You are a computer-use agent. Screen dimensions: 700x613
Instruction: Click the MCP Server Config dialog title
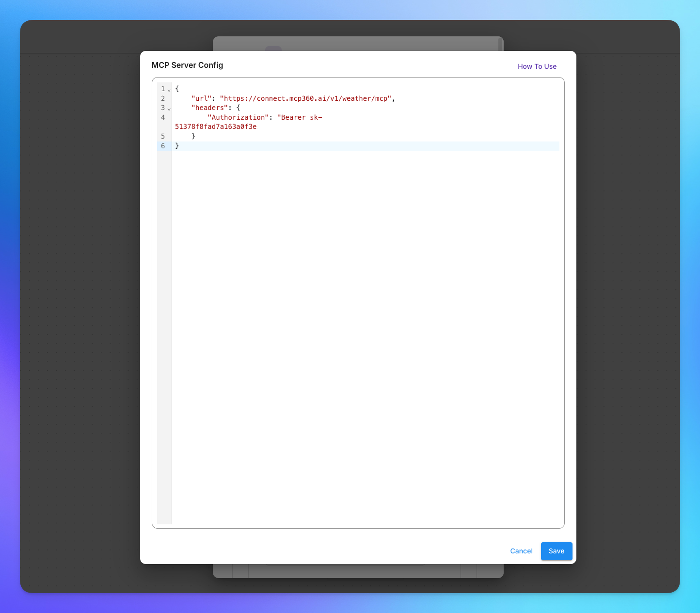click(187, 65)
